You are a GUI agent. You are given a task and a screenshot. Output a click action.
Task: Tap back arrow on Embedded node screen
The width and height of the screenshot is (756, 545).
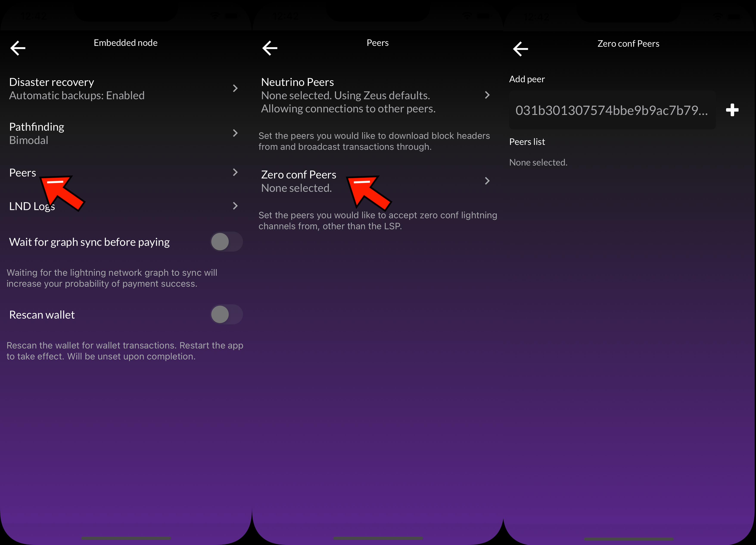pyautogui.click(x=18, y=48)
